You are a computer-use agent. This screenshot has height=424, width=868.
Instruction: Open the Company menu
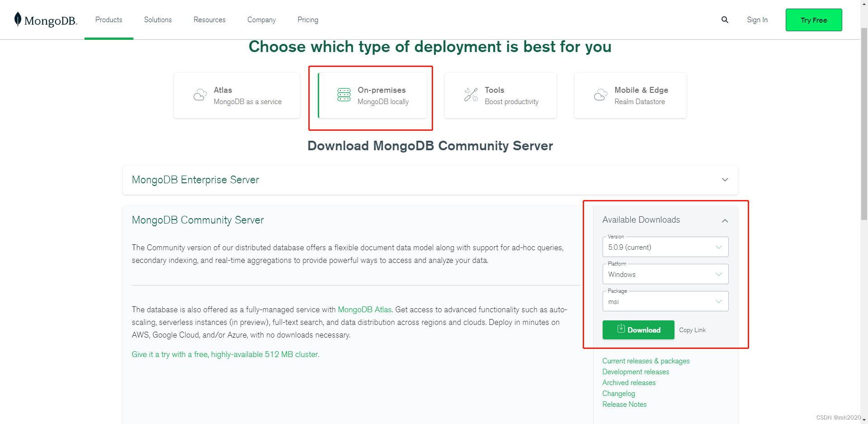(261, 20)
